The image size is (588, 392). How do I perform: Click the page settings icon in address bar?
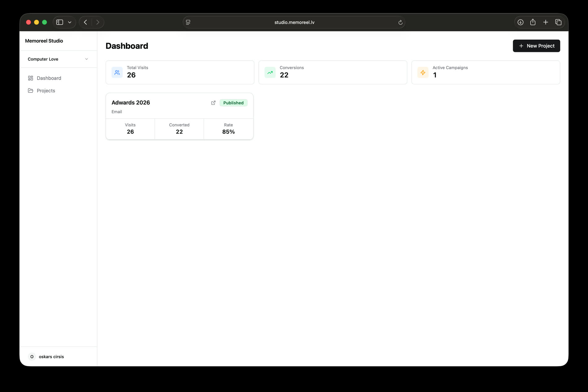coord(188,22)
